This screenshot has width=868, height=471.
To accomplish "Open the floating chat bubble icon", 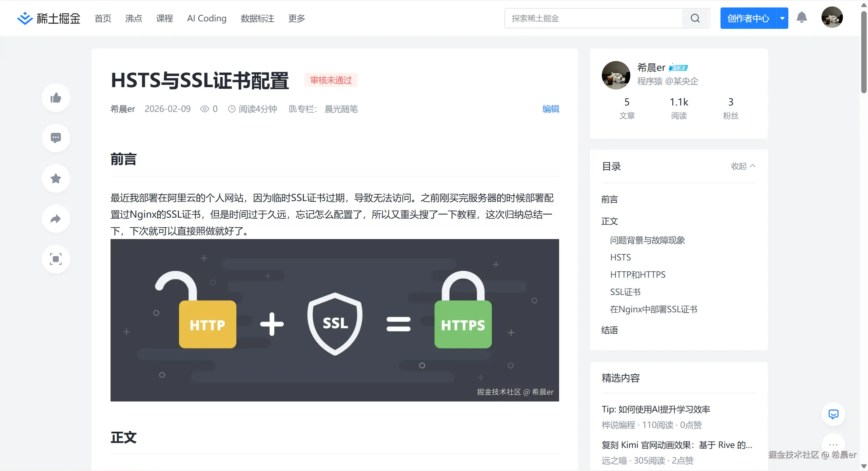I will pyautogui.click(x=833, y=414).
